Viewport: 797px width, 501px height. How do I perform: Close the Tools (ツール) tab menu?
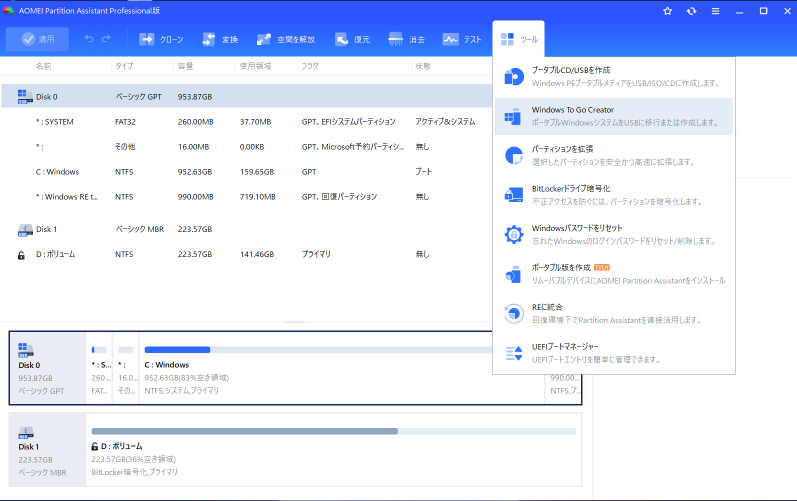(x=518, y=39)
